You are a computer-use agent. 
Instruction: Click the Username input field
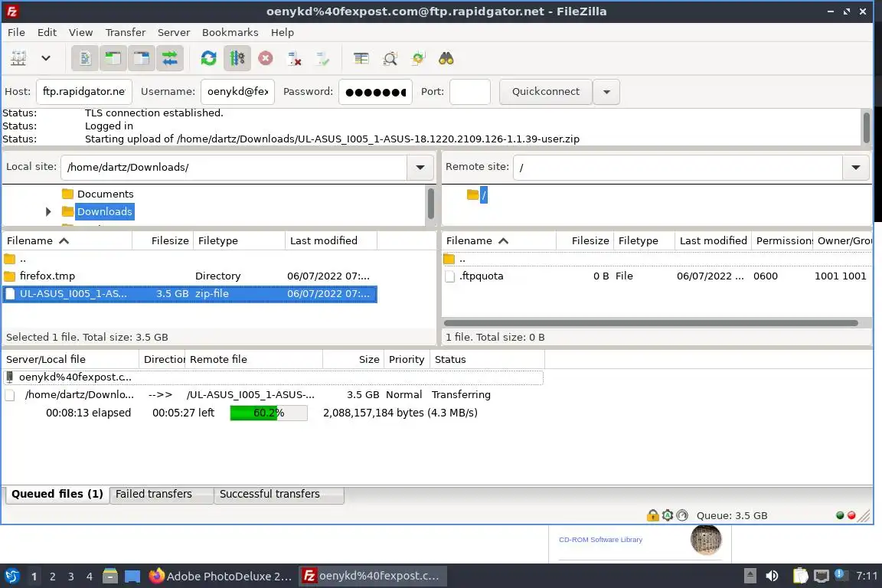point(237,92)
